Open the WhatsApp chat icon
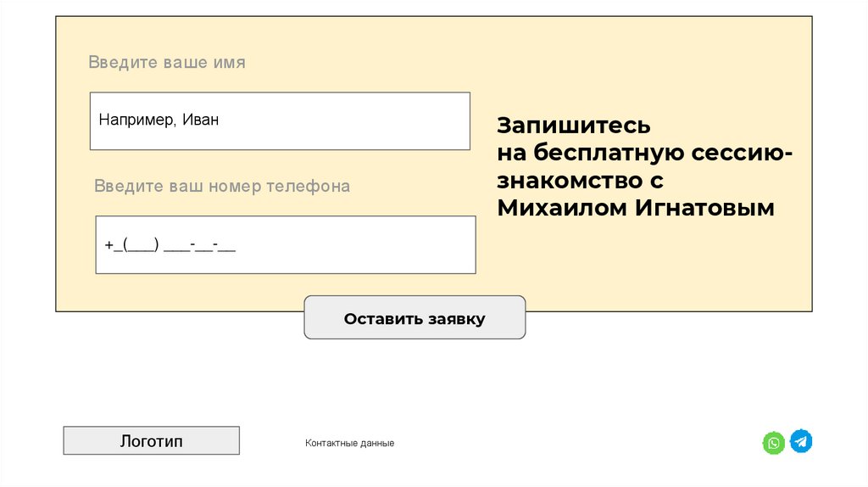The image size is (868, 487). point(773,443)
